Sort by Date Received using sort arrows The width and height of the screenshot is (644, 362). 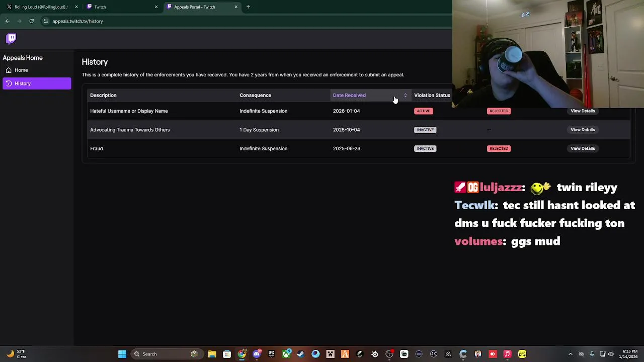405,95
